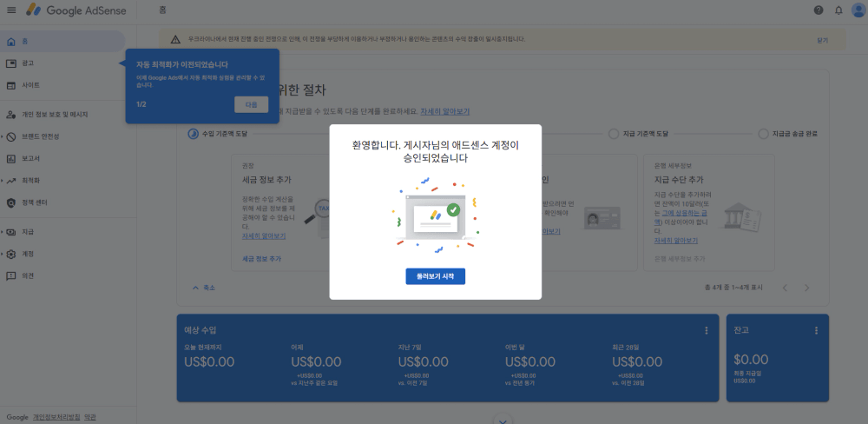Click 다음 in the tooltip popup

point(252,104)
